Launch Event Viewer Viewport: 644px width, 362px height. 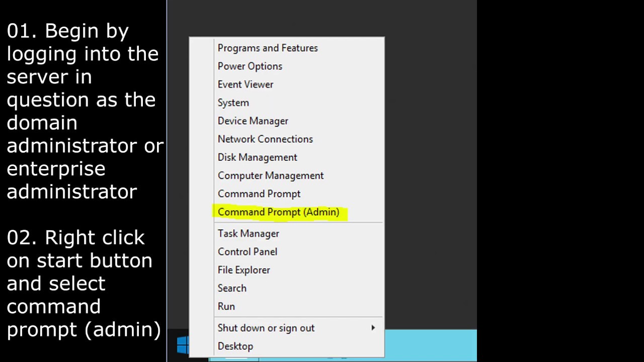246,84
